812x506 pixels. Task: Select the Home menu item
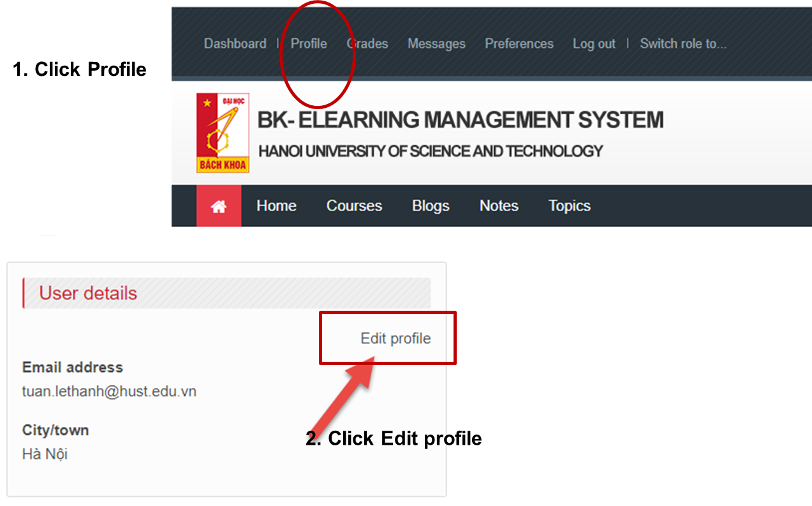[276, 206]
